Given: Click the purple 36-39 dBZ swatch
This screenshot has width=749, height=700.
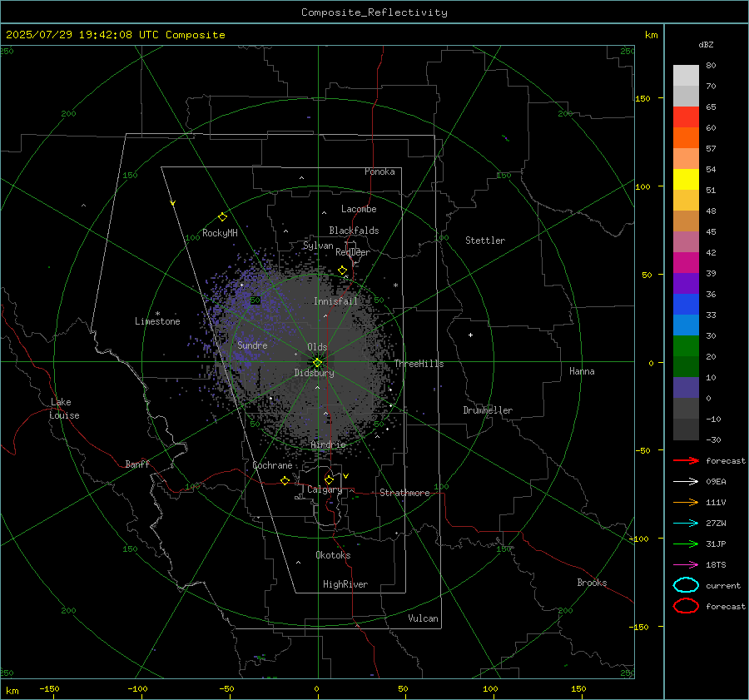Looking at the screenshot, I should click(x=686, y=284).
